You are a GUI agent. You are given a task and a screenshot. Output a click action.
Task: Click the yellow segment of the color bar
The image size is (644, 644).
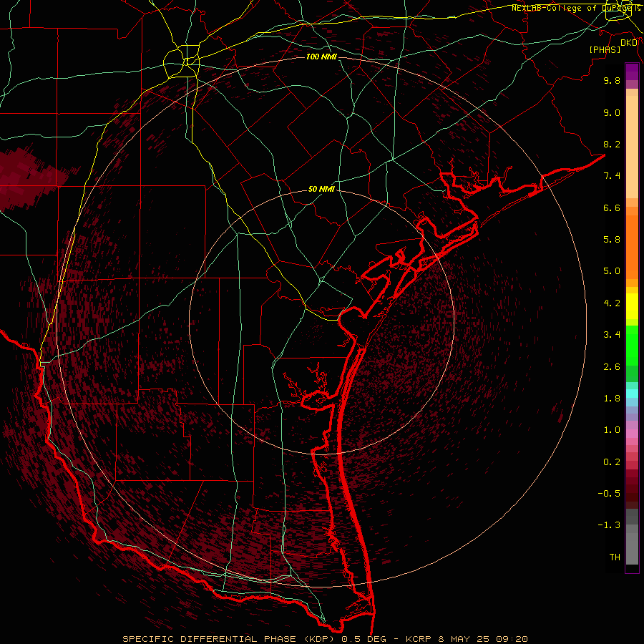pyautogui.click(x=632, y=306)
